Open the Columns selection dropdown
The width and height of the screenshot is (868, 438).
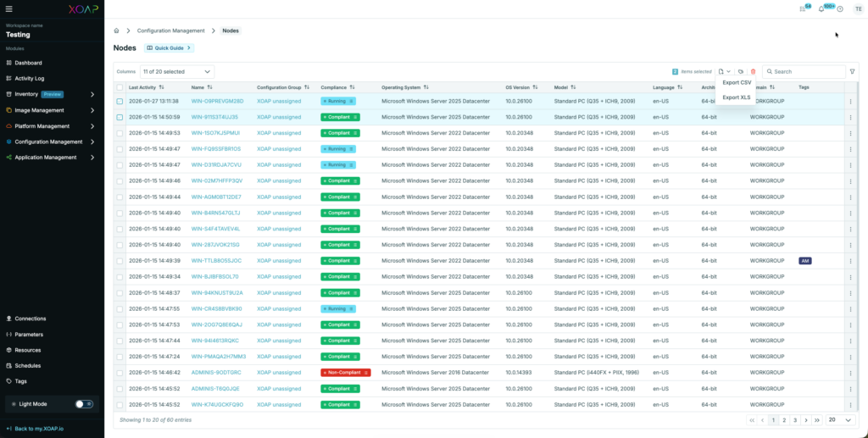[x=176, y=72]
